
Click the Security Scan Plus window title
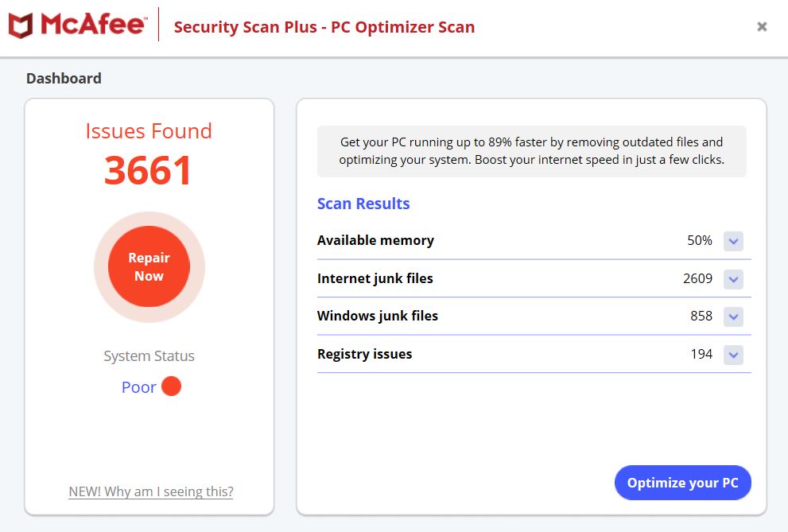324,27
